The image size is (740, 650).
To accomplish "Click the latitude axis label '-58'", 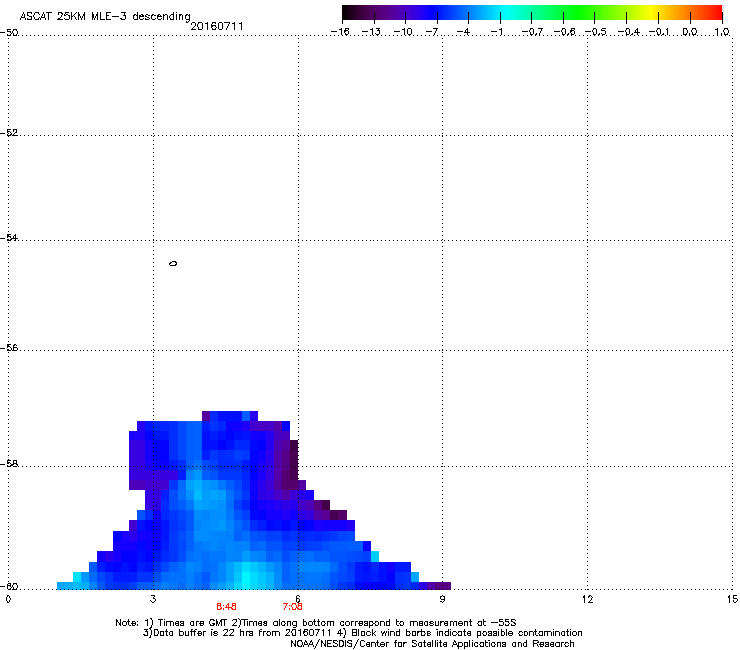I will (x=9, y=464).
